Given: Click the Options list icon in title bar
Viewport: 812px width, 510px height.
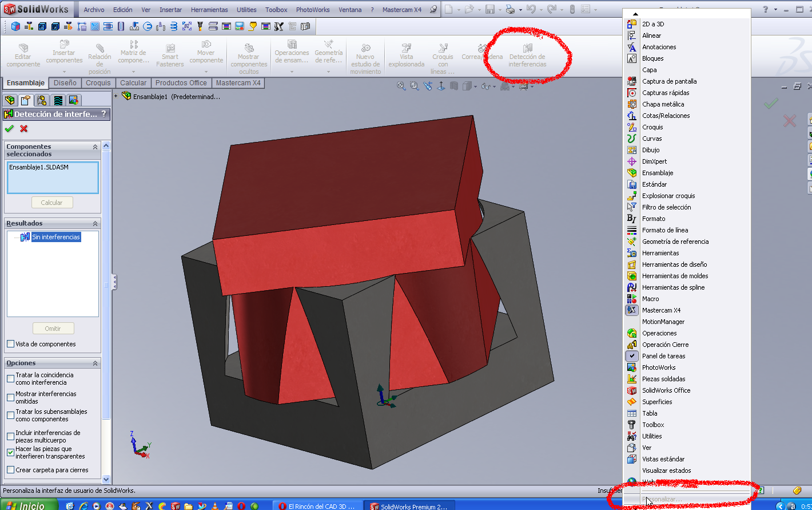Looking at the screenshot, I should point(585,9).
